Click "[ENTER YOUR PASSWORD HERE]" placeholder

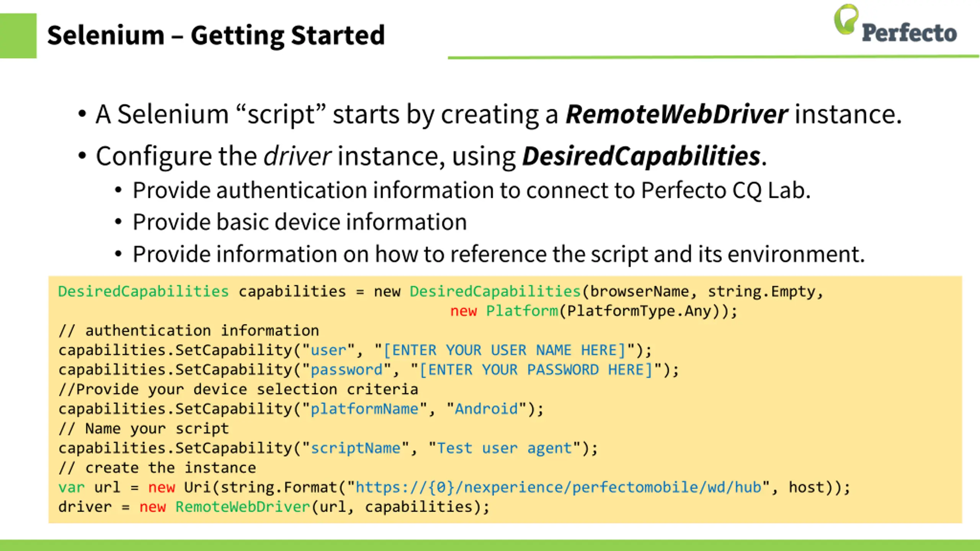tap(536, 370)
